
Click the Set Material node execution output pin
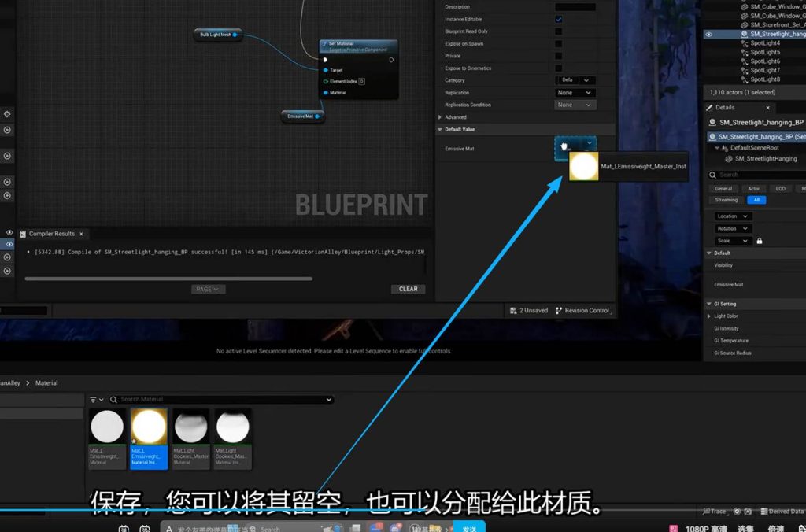pyautogui.click(x=392, y=59)
